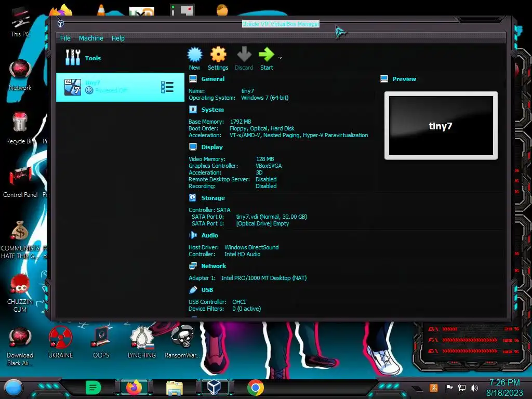Click the Display screen icon

tap(193, 147)
